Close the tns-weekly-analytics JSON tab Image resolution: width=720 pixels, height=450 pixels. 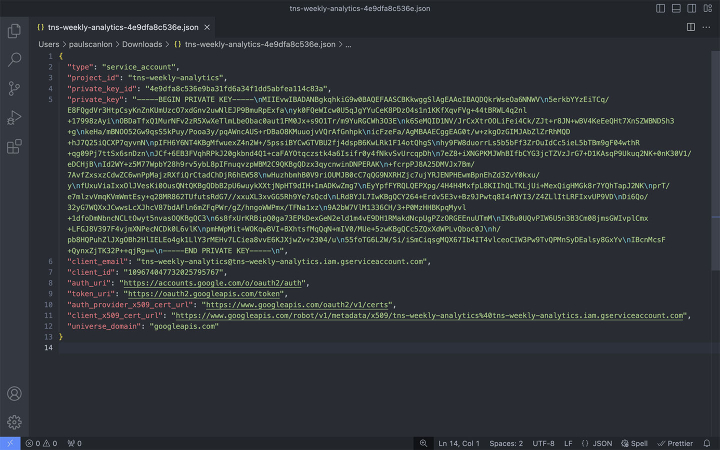click(x=207, y=27)
